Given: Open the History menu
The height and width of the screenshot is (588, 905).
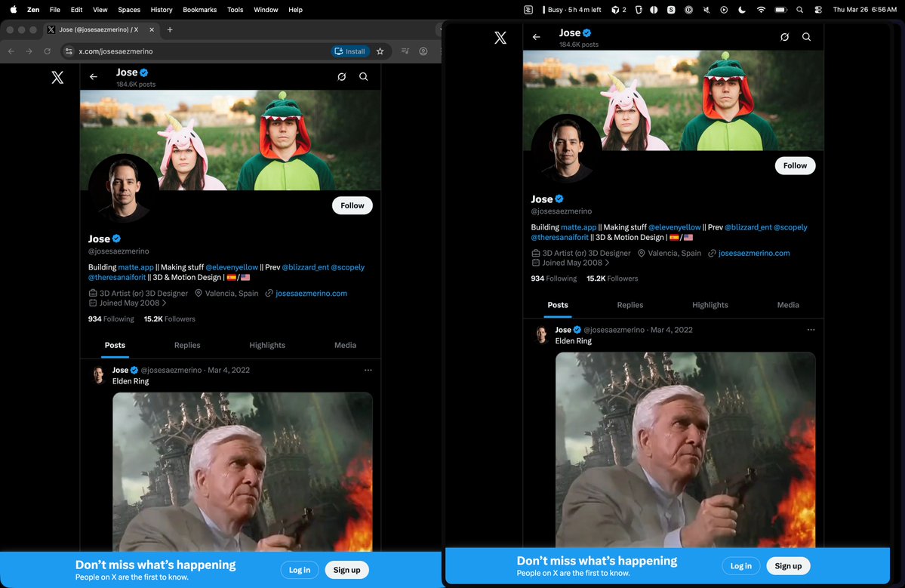Looking at the screenshot, I should tap(161, 10).
